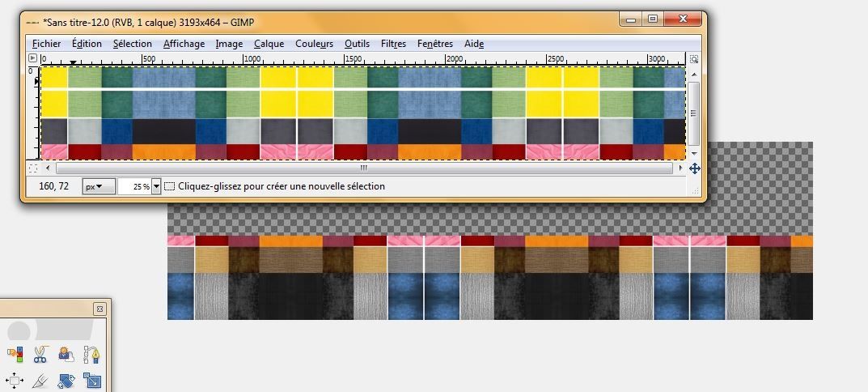
Task: Open the Fichier menu
Action: (46, 44)
